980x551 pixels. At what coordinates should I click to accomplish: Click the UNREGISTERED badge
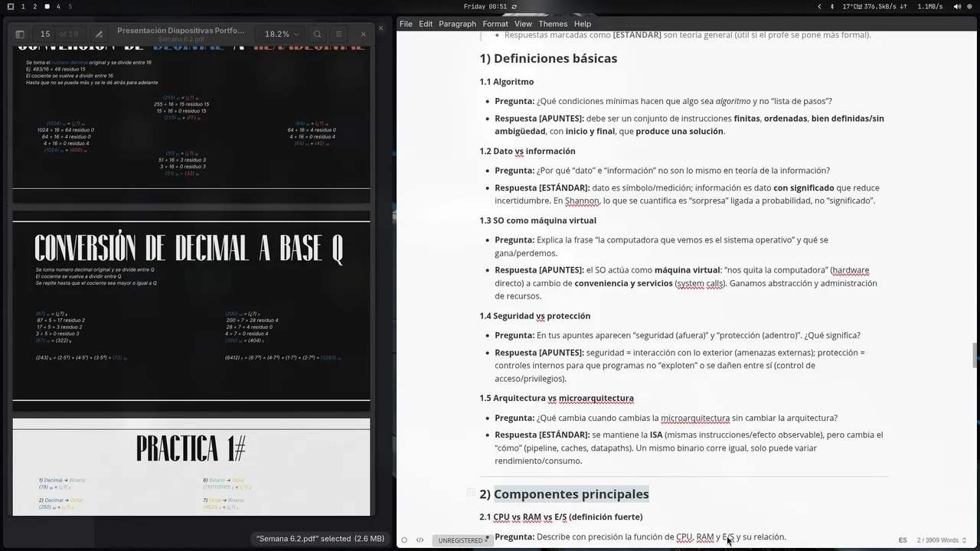coord(462,540)
